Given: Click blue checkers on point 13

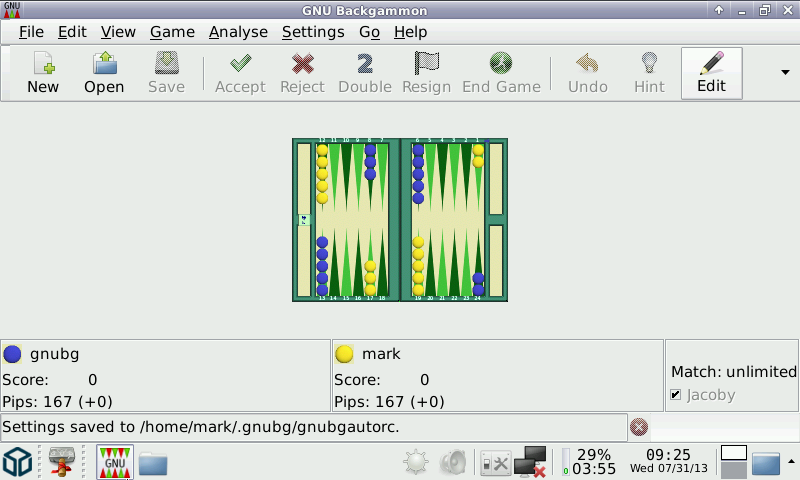Looking at the screenshot, I should coord(322,266).
